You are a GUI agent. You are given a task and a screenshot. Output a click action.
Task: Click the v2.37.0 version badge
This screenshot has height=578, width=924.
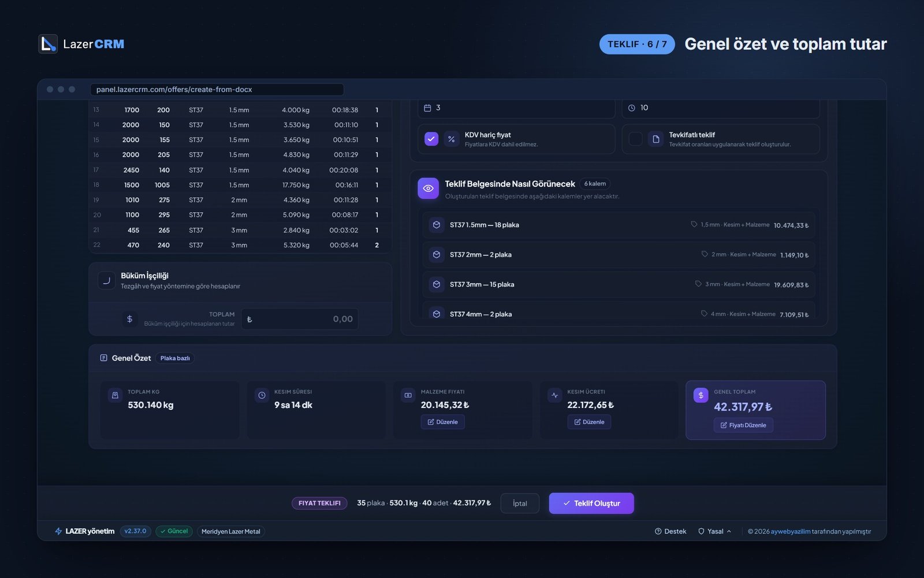pos(136,531)
